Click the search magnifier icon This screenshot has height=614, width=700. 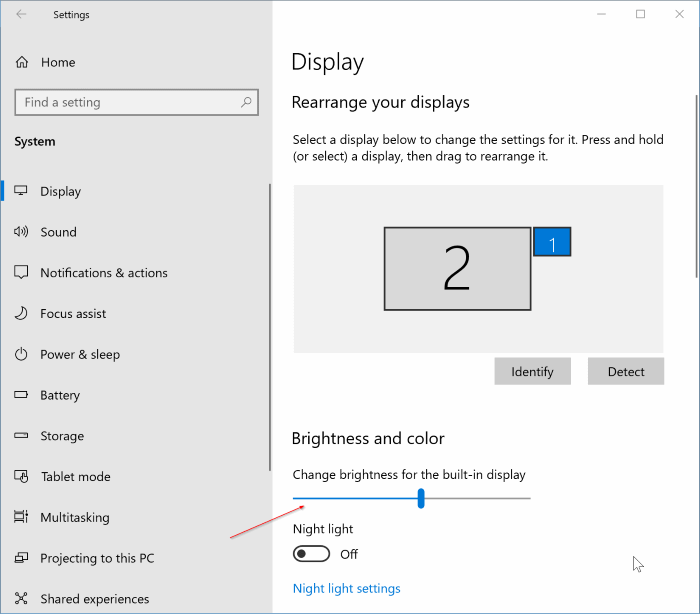pos(246,102)
